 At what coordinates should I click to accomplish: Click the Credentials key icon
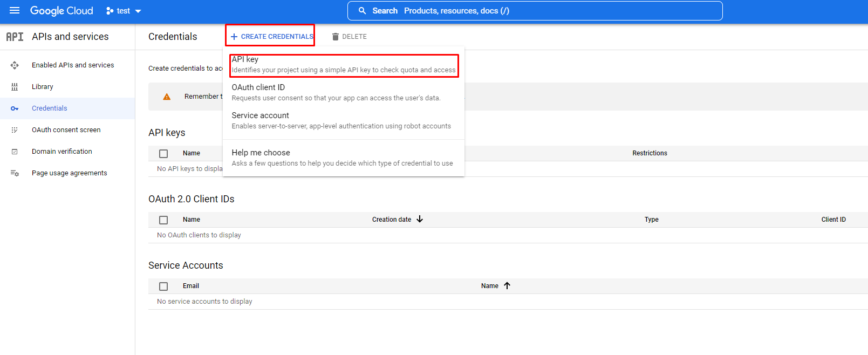(15, 108)
